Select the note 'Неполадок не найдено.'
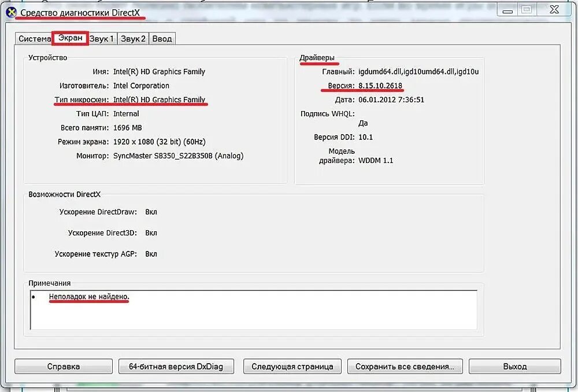This screenshot has height=392, width=578. click(x=89, y=297)
